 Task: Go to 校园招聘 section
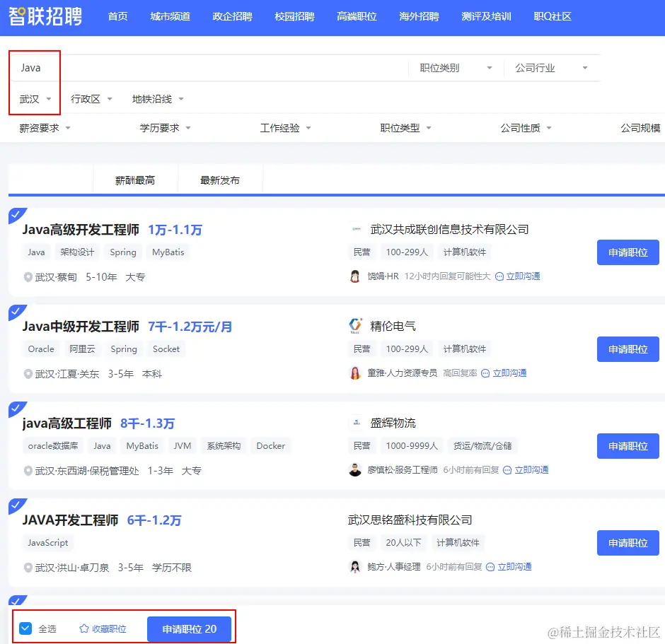coord(294,16)
